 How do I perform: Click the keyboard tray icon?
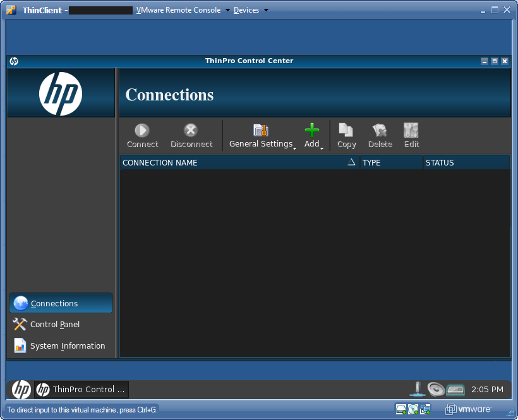pos(455,390)
